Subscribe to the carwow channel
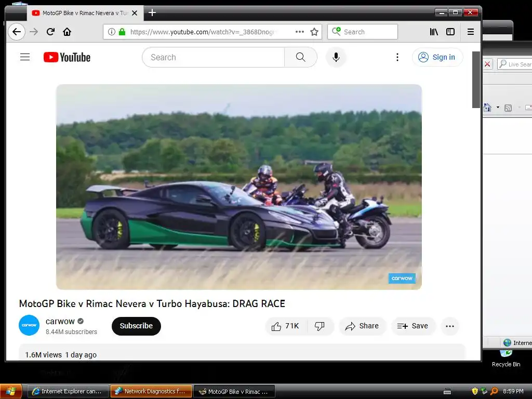This screenshot has height=399, width=532. coord(136,326)
